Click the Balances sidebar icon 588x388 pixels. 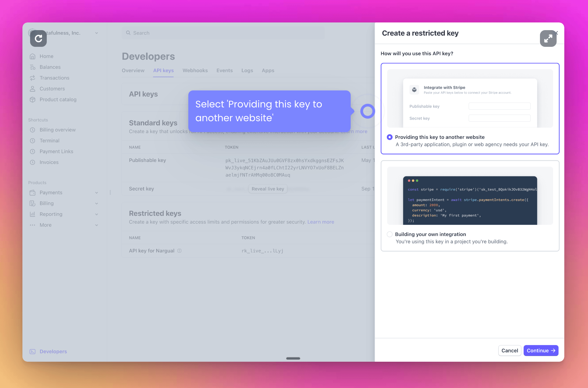tap(32, 67)
